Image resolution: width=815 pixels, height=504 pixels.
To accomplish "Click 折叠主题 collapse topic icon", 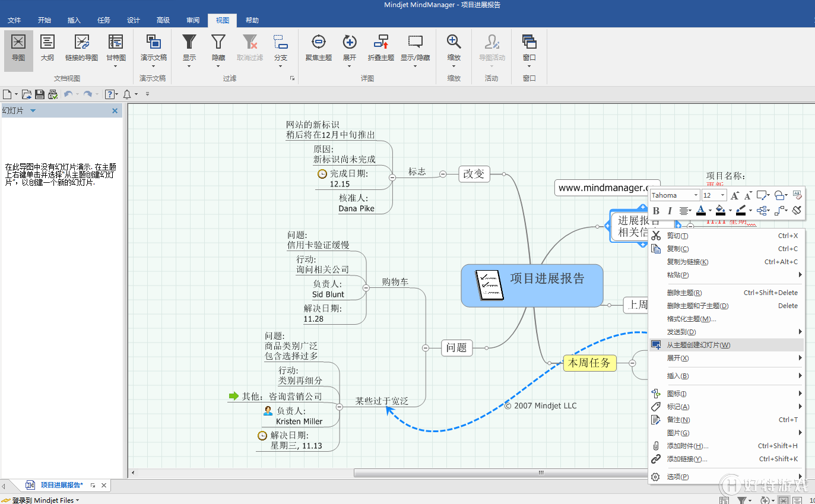I will pos(380,42).
